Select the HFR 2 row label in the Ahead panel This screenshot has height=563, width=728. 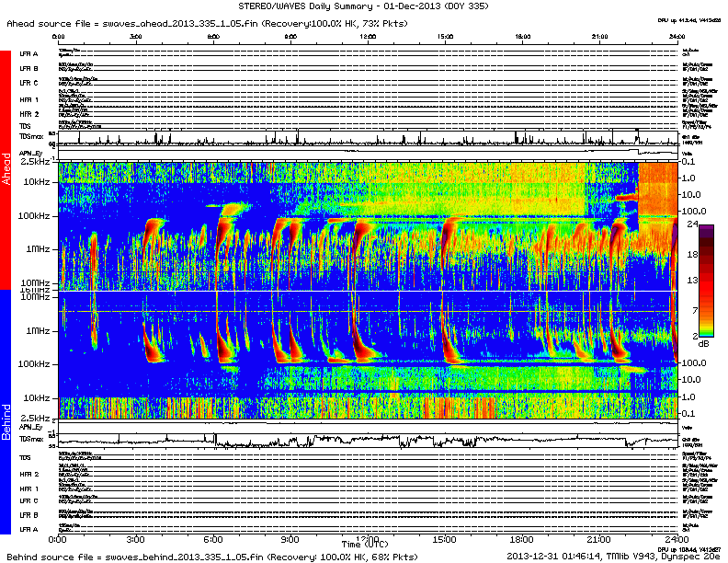[x=28, y=113]
